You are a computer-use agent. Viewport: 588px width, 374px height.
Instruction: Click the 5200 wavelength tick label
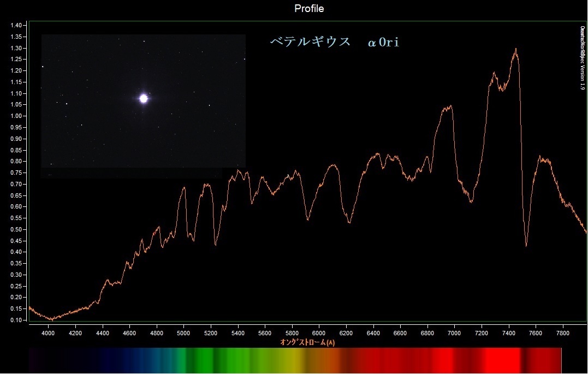pos(211,333)
